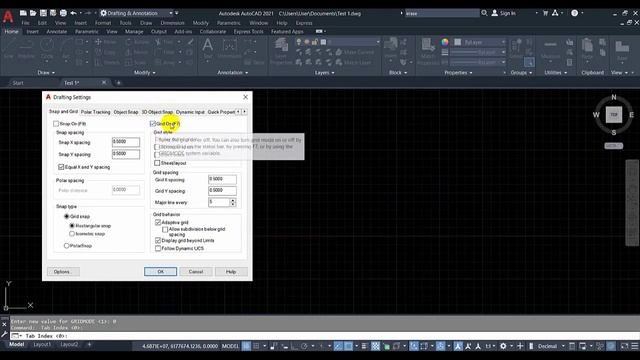The width and height of the screenshot is (640, 360).
Task: Click the Match Properties icon
Action: click(x=428, y=51)
